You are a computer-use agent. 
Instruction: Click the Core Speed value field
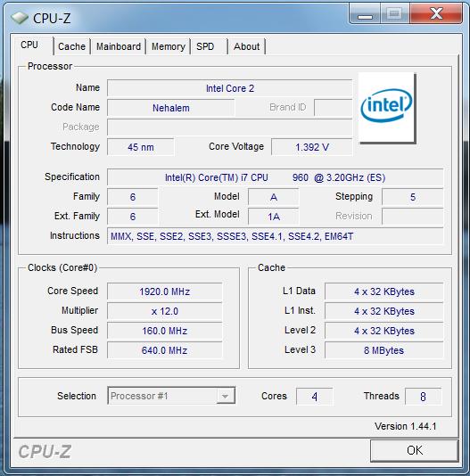pos(164,291)
